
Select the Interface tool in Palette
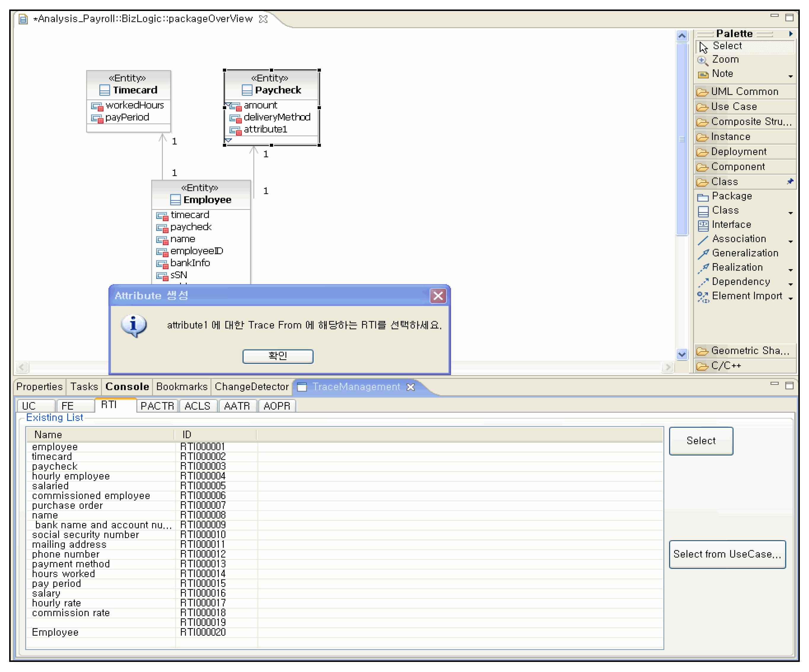pos(731,225)
